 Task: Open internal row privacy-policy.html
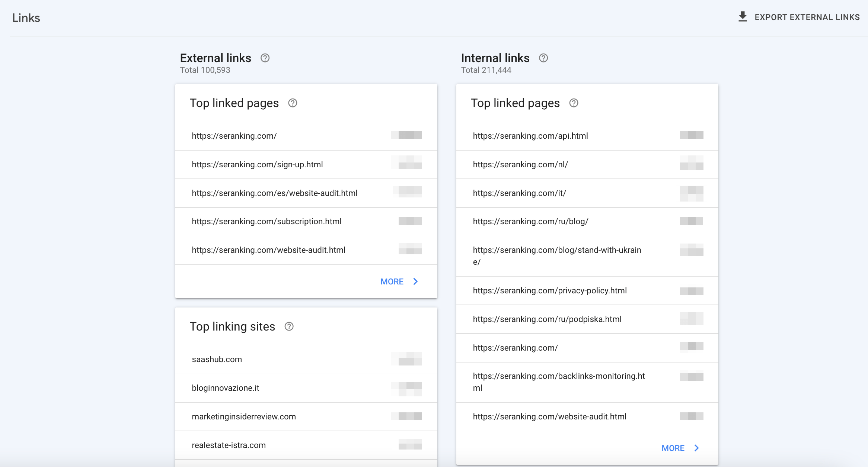pos(587,291)
